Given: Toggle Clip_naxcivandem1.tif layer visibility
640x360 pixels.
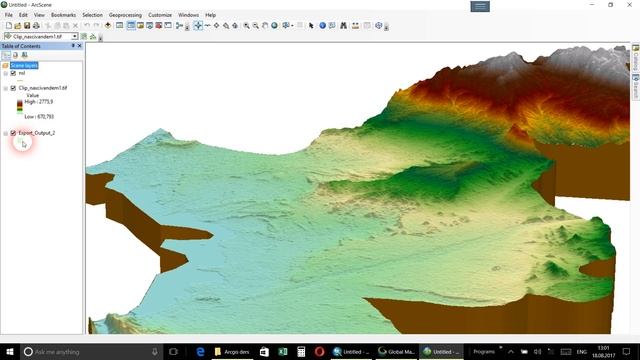Looking at the screenshot, I should point(13,88).
